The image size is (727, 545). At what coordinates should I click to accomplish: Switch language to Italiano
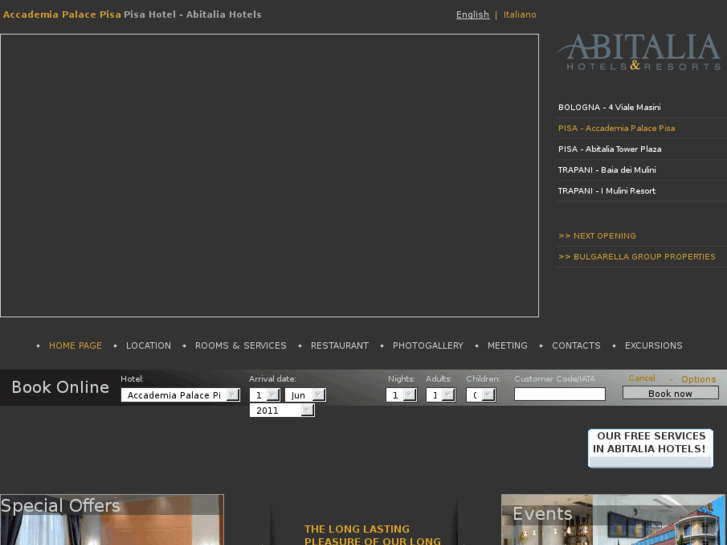coord(520,15)
